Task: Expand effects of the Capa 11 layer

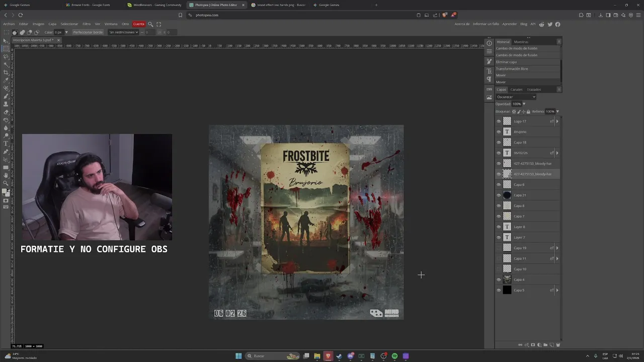Action: (x=557, y=258)
